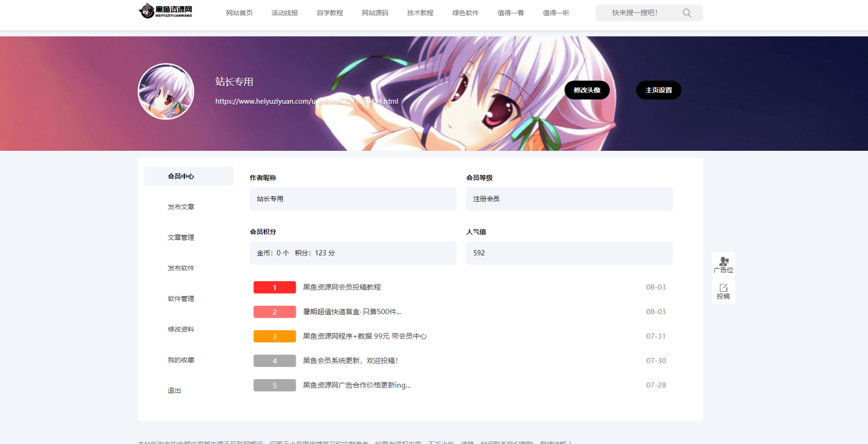
Task: Click the profile URL link in the banner
Action: pos(307,102)
